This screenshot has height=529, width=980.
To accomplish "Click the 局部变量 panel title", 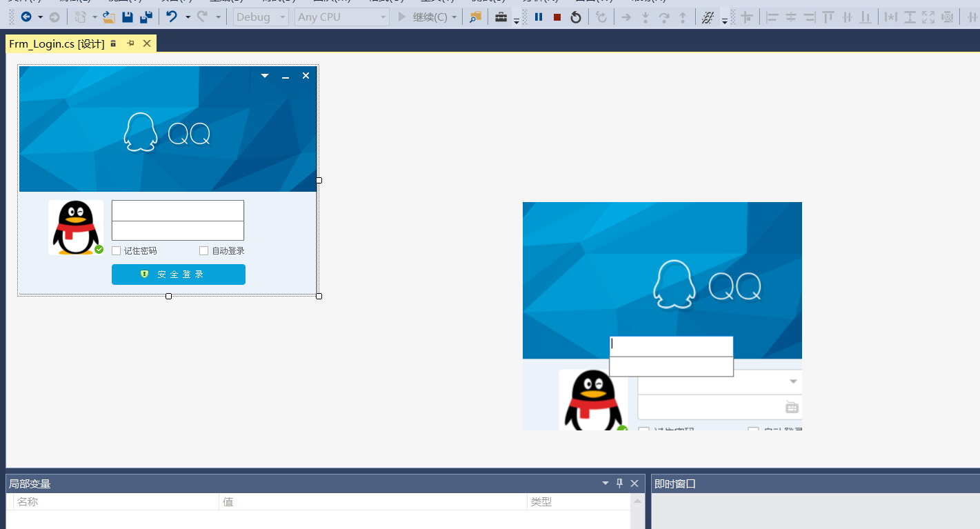I will pos(30,484).
